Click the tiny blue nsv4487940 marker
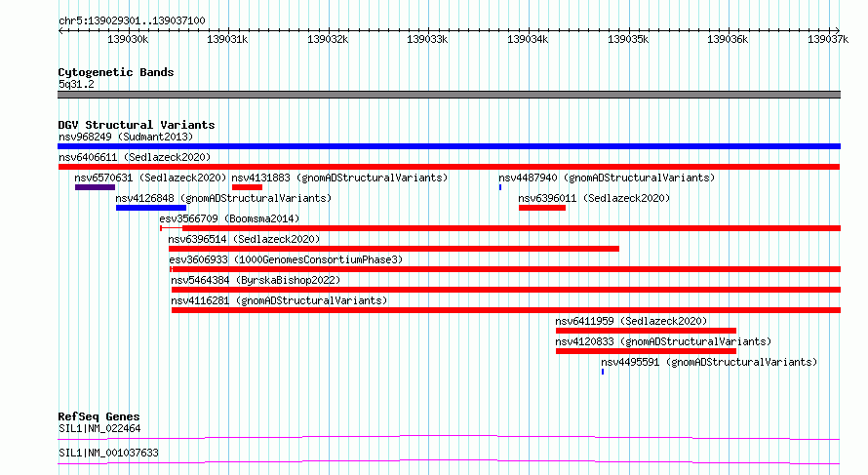868x475 pixels. (500, 187)
